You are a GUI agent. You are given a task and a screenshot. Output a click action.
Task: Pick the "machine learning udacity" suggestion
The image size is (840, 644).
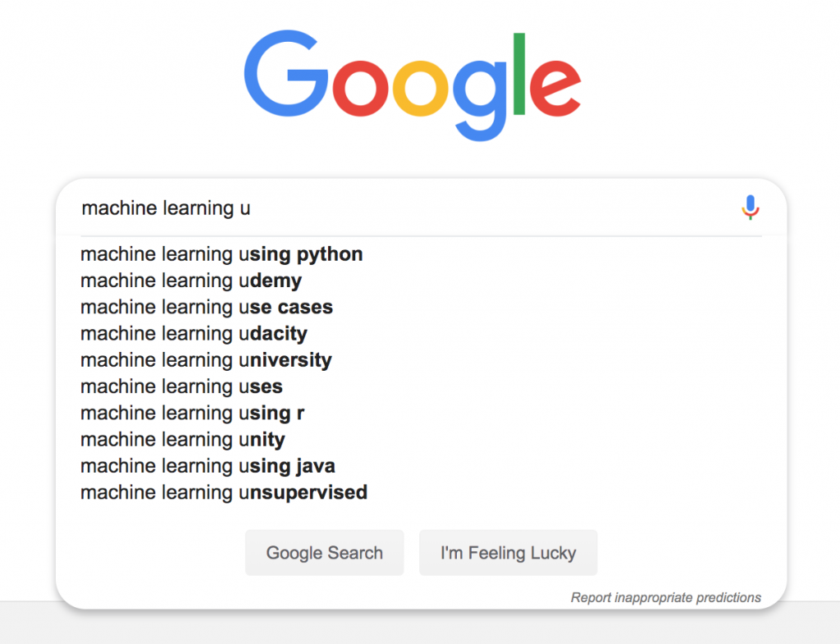(x=194, y=334)
